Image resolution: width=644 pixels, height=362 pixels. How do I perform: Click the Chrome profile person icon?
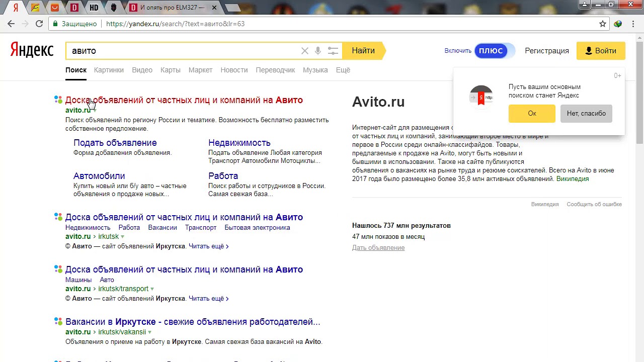pos(584,5)
